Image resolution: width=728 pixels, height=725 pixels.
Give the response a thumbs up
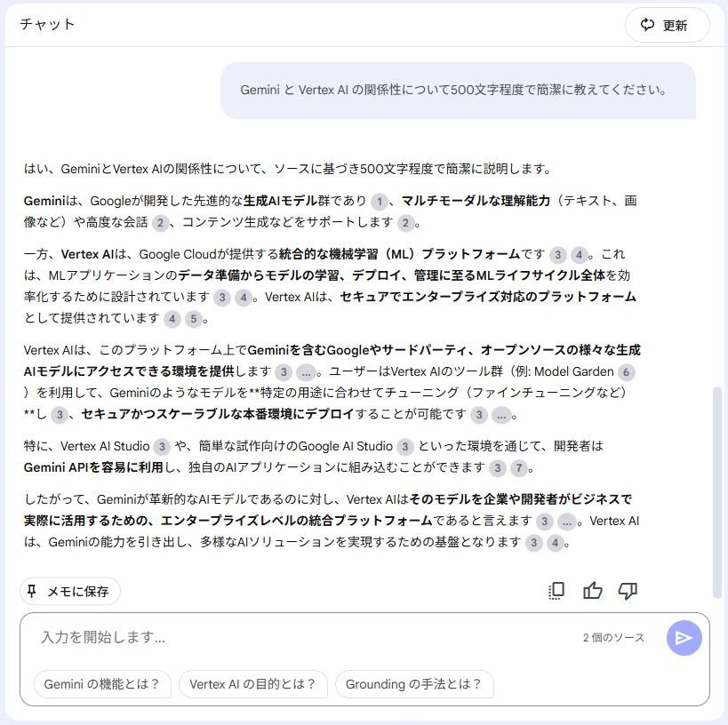592,591
